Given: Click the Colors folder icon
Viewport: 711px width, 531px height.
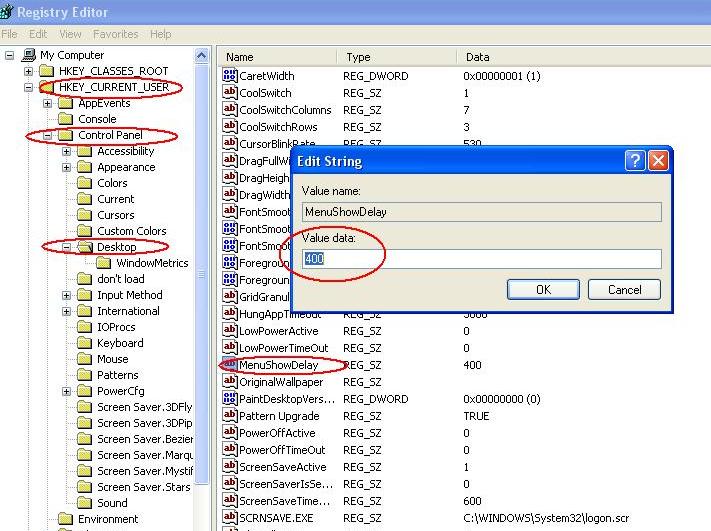Looking at the screenshot, I should tap(84, 183).
